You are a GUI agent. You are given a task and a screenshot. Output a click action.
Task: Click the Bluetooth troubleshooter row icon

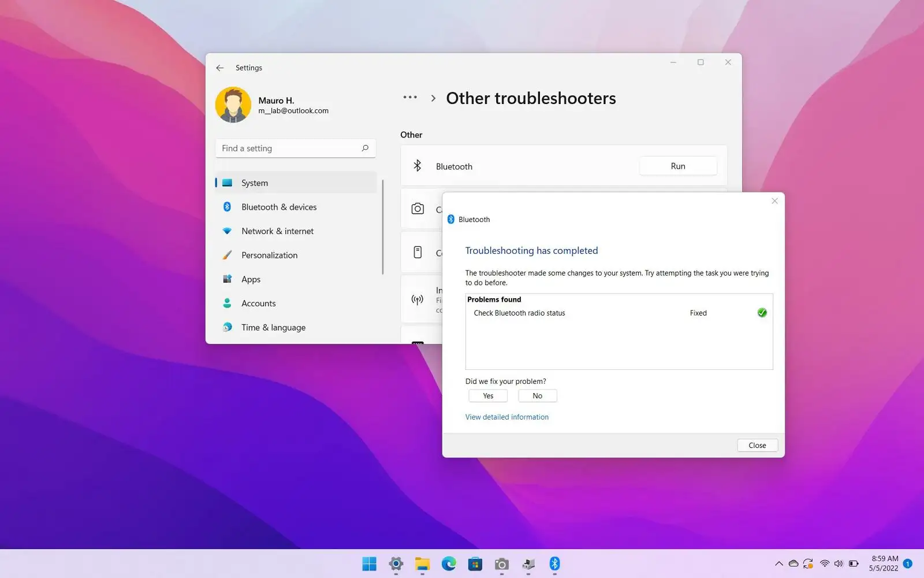(417, 166)
